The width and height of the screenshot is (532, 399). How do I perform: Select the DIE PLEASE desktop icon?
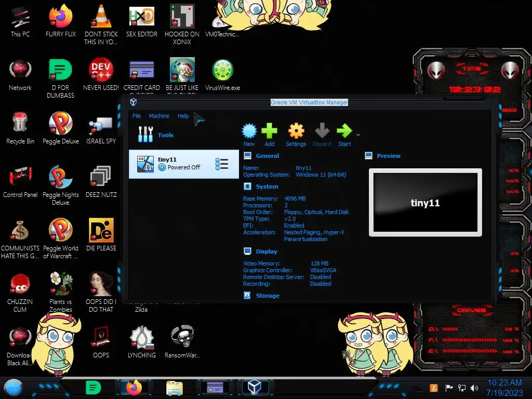click(x=101, y=235)
